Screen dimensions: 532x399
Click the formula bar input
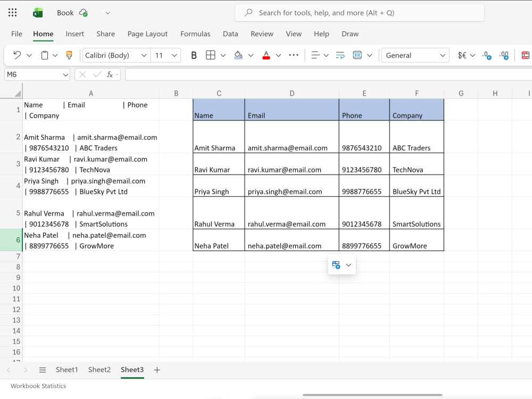(x=328, y=74)
